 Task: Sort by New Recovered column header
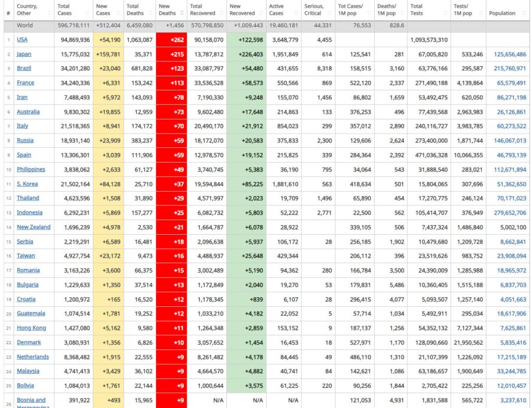coord(246,10)
